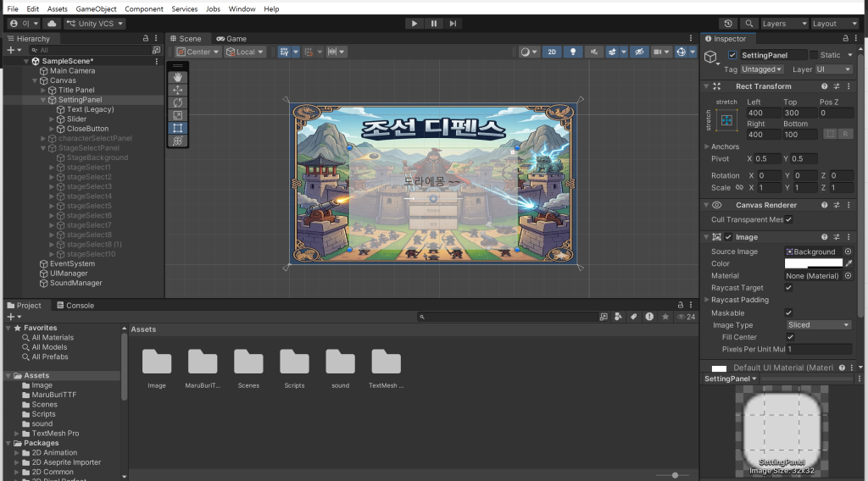Uncheck the Raycast Target checkbox
The width and height of the screenshot is (868, 481).
[x=788, y=288]
